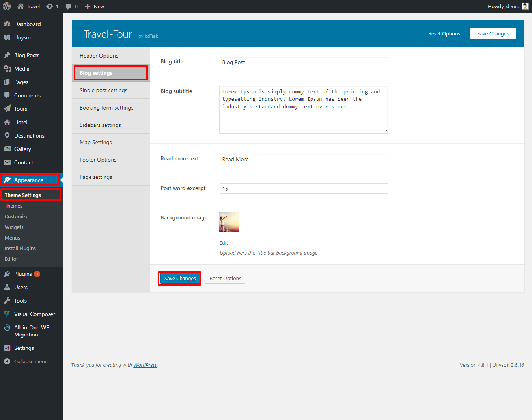Click the Howdy, demo account menu
Screen dimensions: 532x420
click(508, 6)
